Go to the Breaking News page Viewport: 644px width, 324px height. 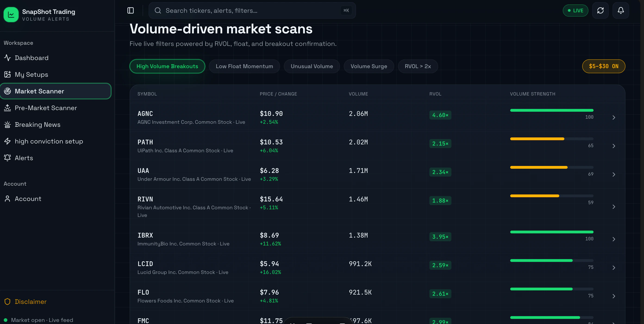56,124
